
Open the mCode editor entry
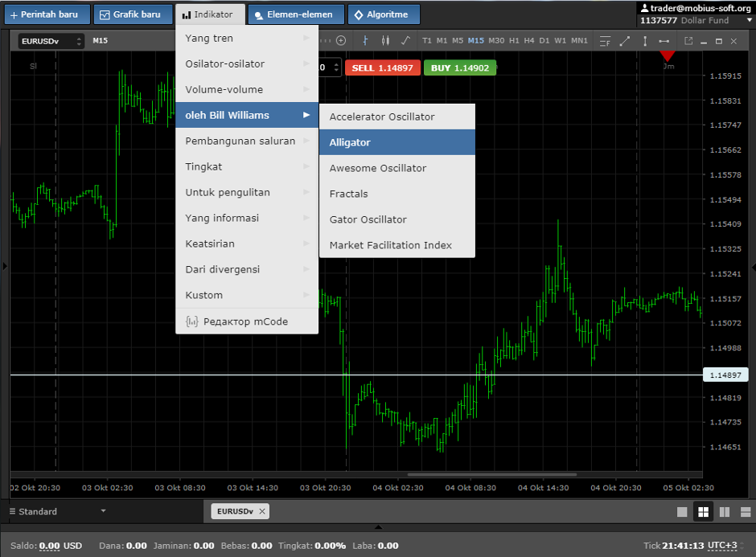(x=247, y=322)
